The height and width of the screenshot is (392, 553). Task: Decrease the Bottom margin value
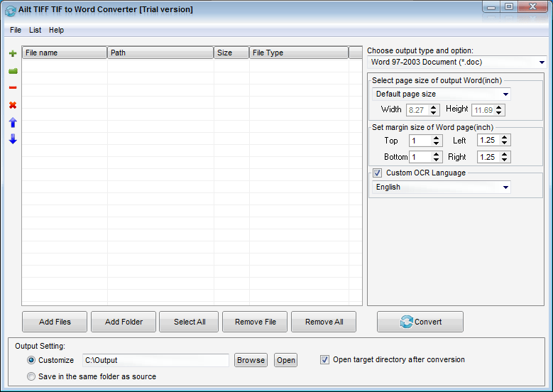pyautogui.click(x=437, y=160)
